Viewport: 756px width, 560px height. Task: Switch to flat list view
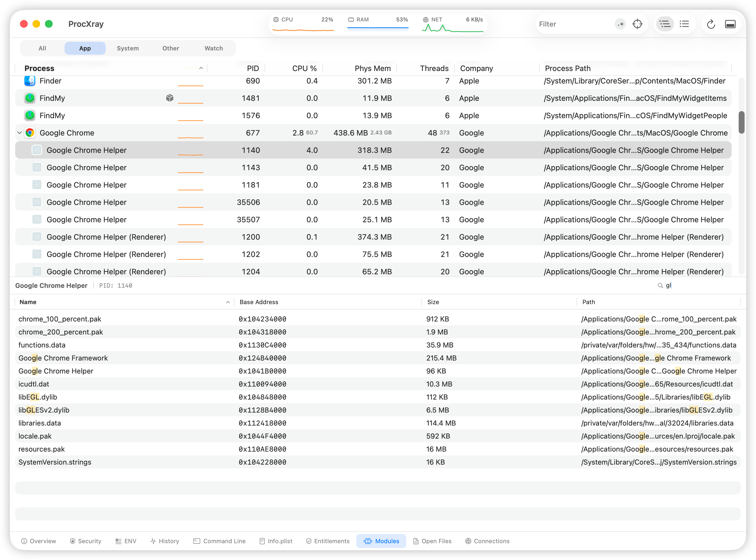click(684, 24)
